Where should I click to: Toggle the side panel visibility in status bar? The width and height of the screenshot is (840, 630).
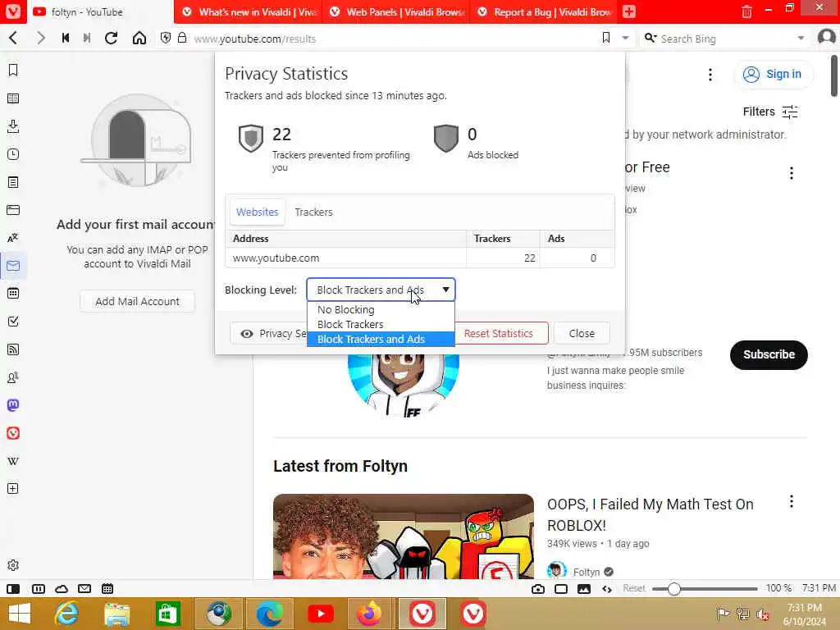(13, 589)
